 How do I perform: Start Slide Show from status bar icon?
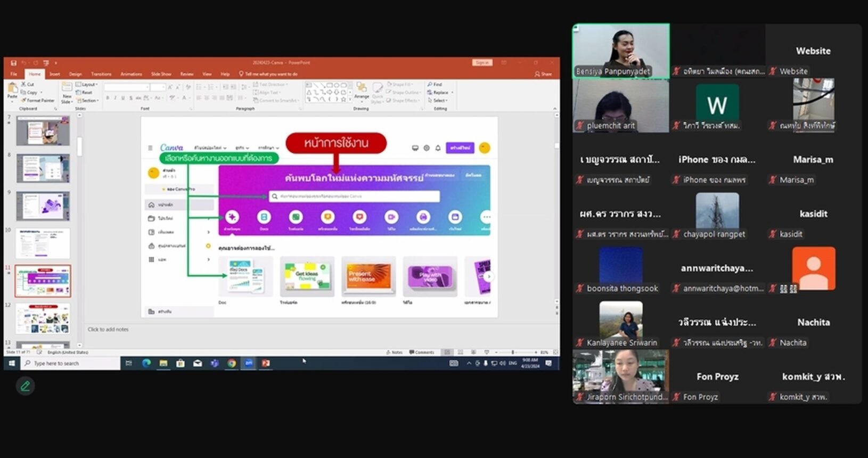(x=487, y=352)
